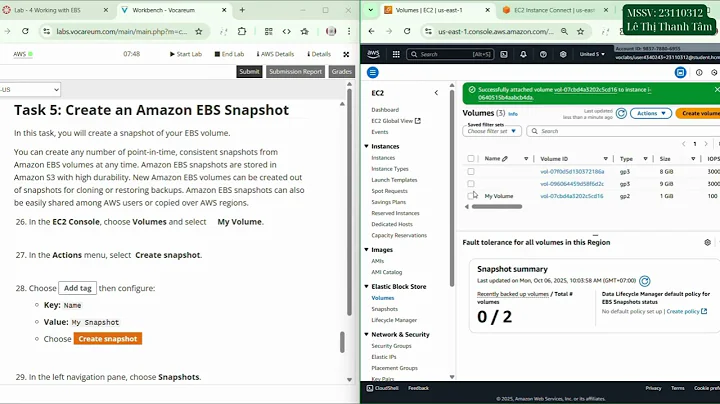Image resolution: width=720 pixels, height=404 pixels.
Task: Switch to EC2 Instance Connect tab
Action: (x=556, y=10)
